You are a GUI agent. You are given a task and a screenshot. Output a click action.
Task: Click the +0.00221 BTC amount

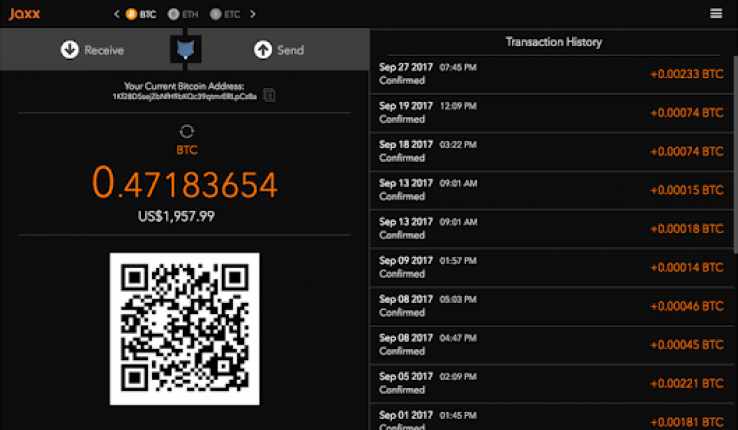[687, 383]
